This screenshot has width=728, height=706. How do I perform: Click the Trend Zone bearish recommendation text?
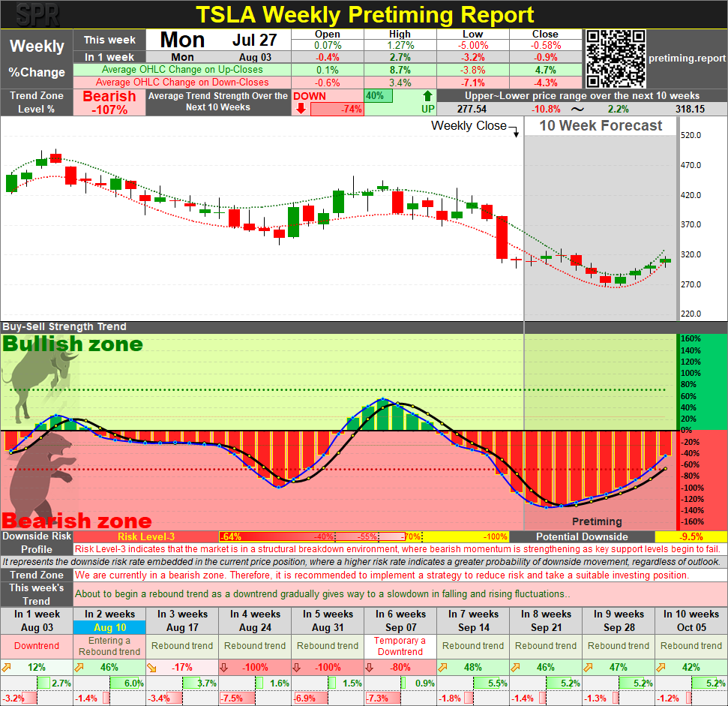(382, 575)
